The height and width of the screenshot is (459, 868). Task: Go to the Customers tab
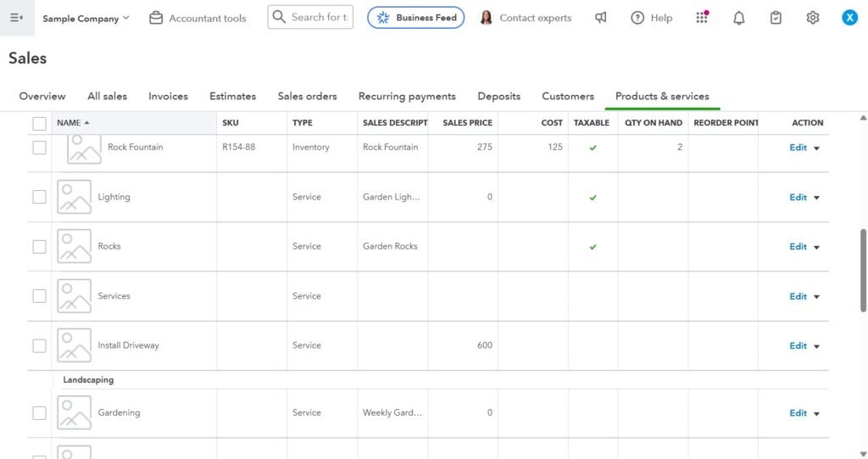click(x=568, y=96)
